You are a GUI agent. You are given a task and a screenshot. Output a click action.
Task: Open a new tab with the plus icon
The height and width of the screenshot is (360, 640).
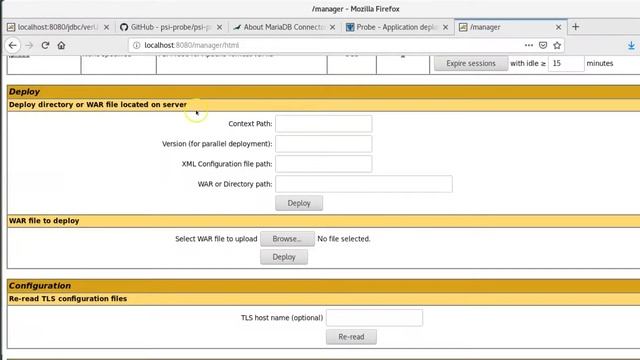(576, 27)
